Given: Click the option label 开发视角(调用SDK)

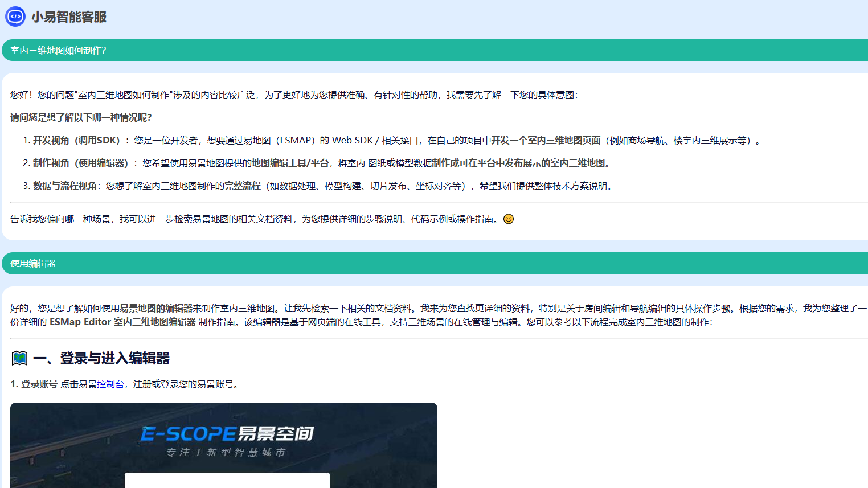Looking at the screenshot, I should 77,141.
